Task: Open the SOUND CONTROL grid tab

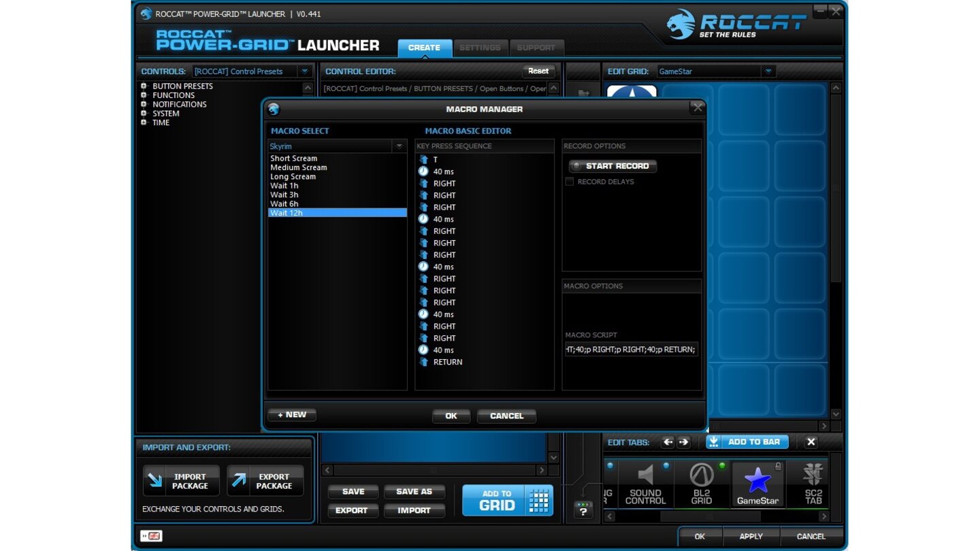Action: click(x=645, y=484)
